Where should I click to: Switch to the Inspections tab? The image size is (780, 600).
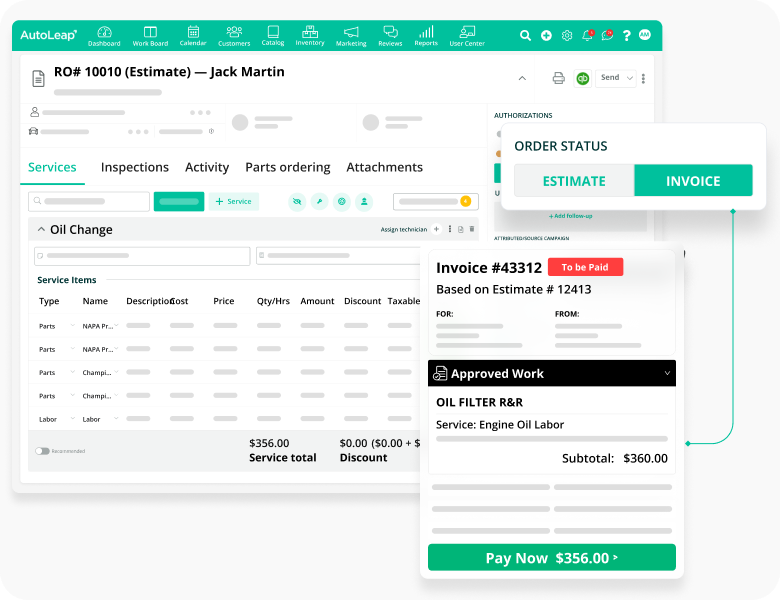point(134,167)
